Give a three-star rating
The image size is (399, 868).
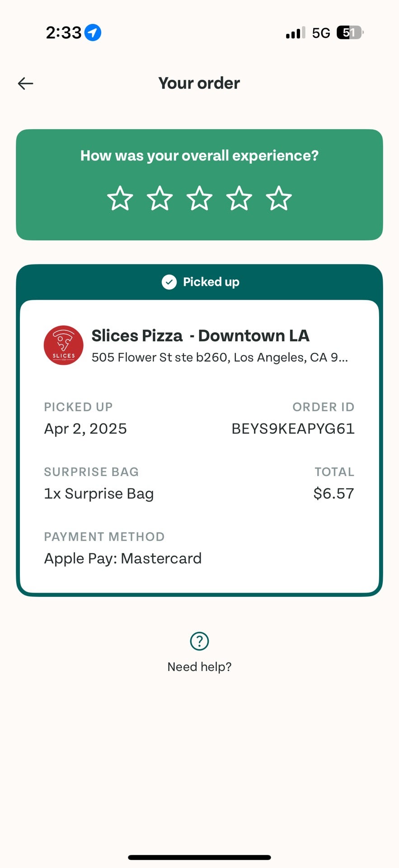point(199,198)
